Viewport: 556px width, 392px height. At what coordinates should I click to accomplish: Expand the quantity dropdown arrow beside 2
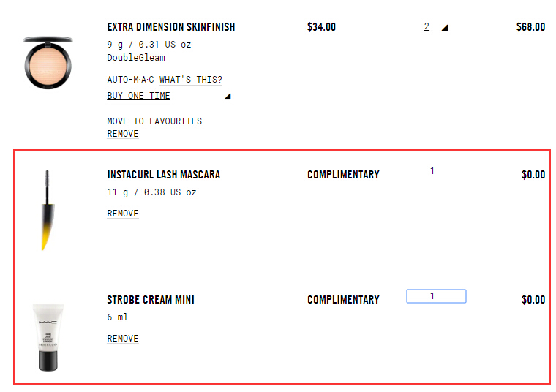[x=444, y=28]
